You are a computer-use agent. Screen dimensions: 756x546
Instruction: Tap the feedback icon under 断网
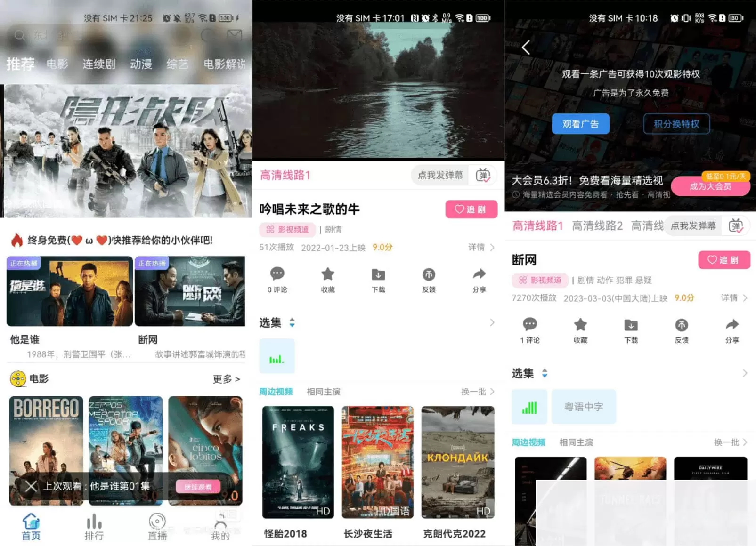click(682, 325)
